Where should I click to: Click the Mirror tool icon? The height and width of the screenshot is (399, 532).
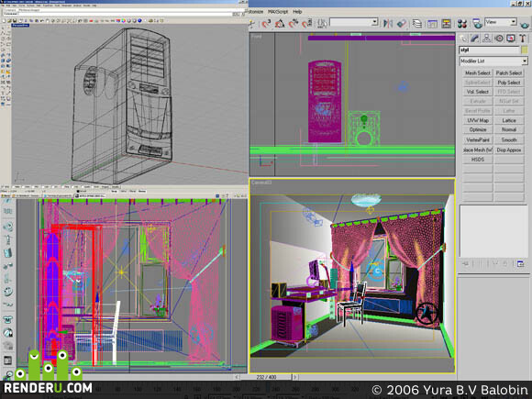point(387,23)
